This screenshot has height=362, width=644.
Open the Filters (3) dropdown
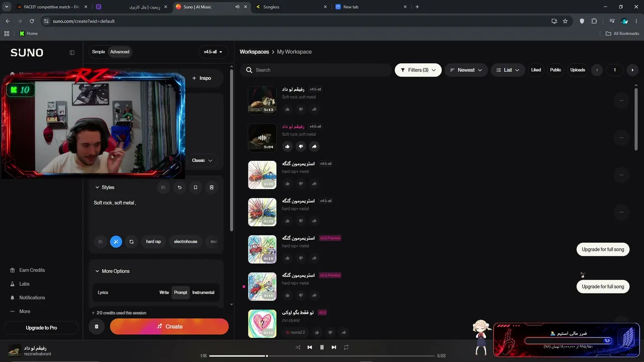click(418, 70)
